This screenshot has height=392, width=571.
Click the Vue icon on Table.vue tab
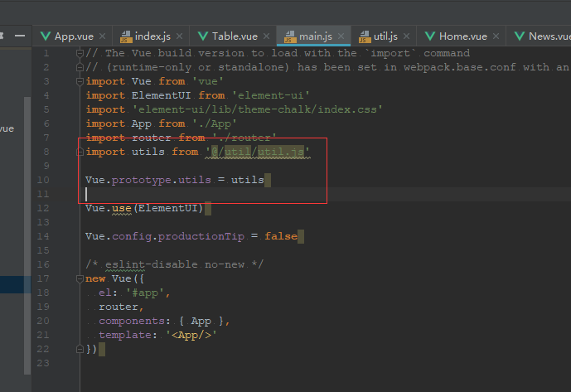(203, 36)
